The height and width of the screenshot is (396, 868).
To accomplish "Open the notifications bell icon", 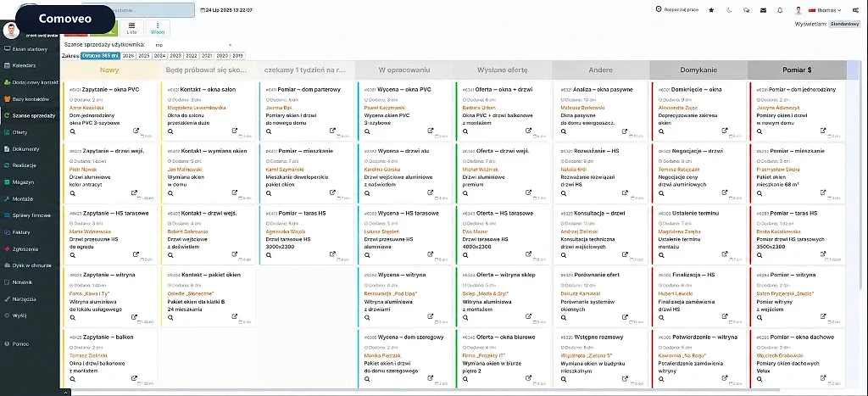I will coord(780,10).
